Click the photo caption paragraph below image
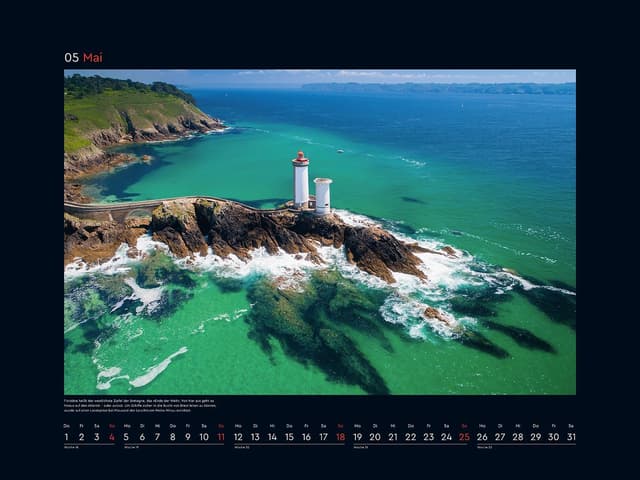The image size is (640, 480). [140, 406]
